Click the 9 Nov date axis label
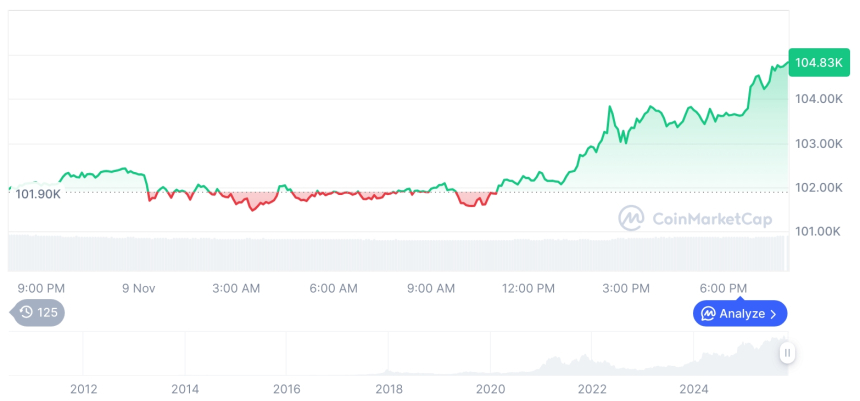Screen dimensions: 860x401 coord(139,288)
